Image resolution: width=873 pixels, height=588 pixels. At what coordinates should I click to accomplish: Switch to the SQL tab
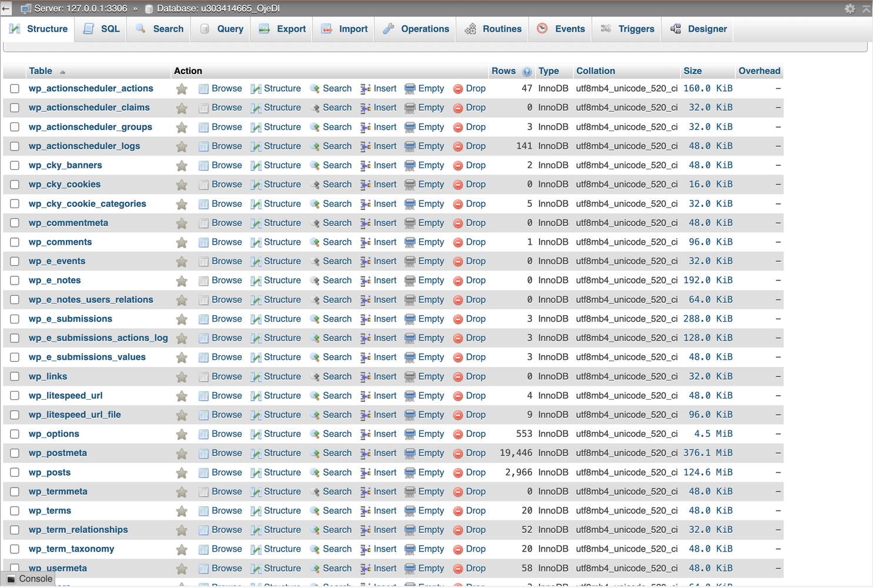[102, 29]
